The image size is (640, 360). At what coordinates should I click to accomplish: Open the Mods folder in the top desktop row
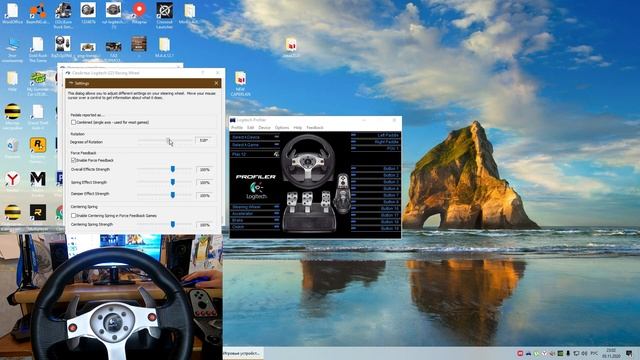[x=189, y=11]
